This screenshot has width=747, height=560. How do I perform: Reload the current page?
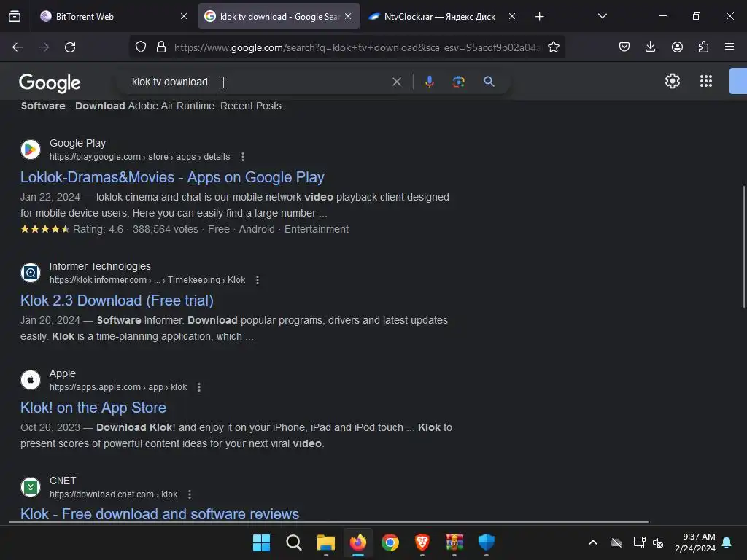[x=70, y=47]
